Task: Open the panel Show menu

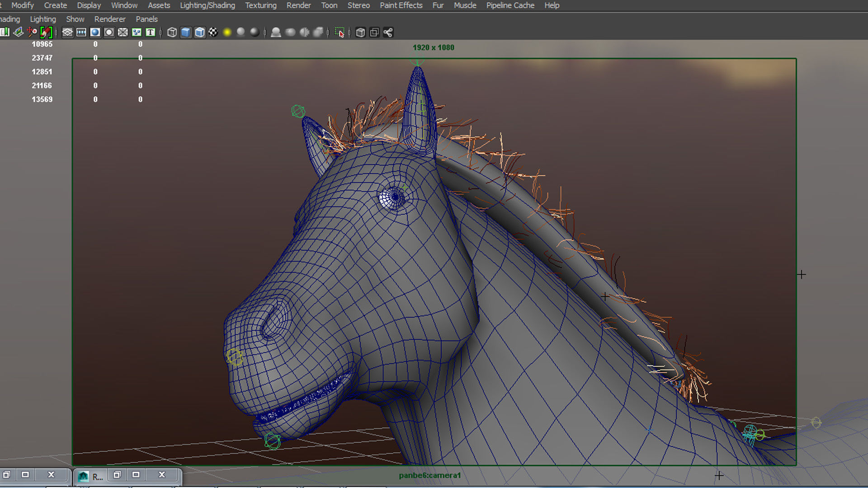Action: click(x=75, y=19)
